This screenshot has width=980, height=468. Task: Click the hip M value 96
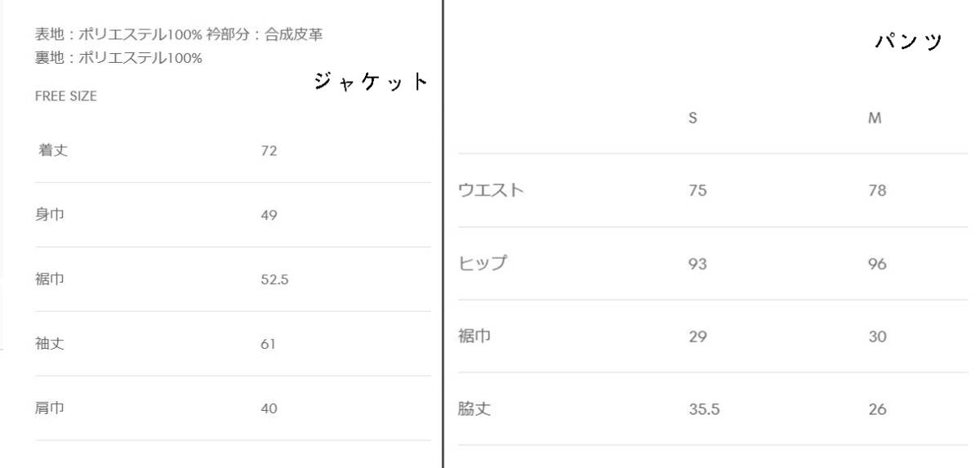[x=877, y=264]
